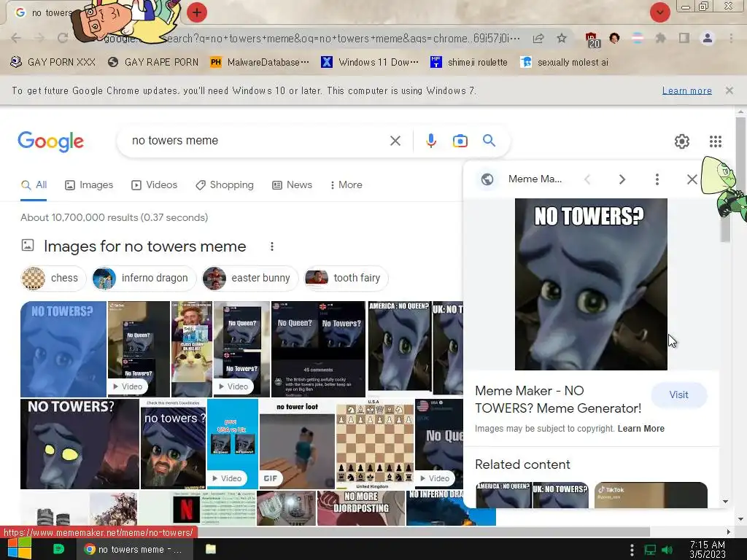Open the green app icon in the taskbar
This screenshot has height=560, width=747.
tap(58, 549)
